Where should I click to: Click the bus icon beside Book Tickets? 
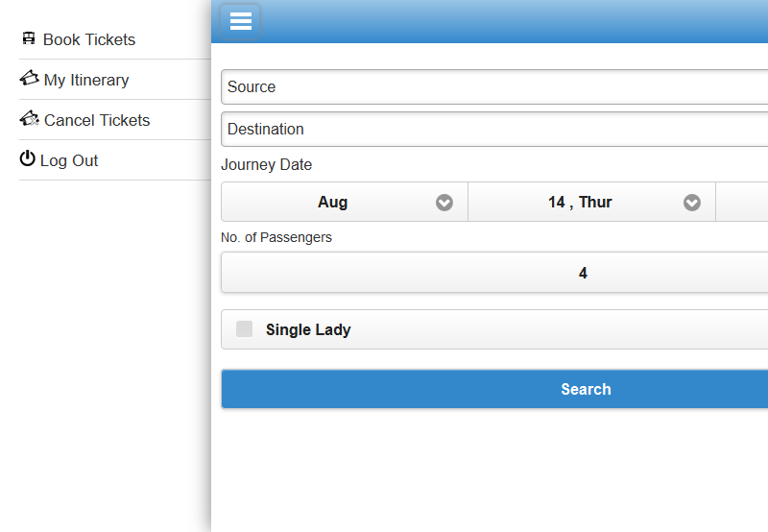(29, 39)
